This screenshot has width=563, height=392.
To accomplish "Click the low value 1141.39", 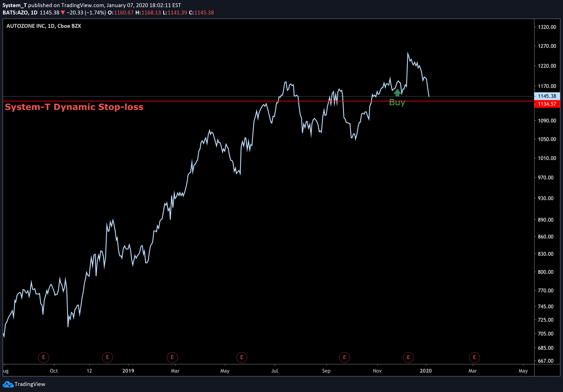I will tap(177, 13).
